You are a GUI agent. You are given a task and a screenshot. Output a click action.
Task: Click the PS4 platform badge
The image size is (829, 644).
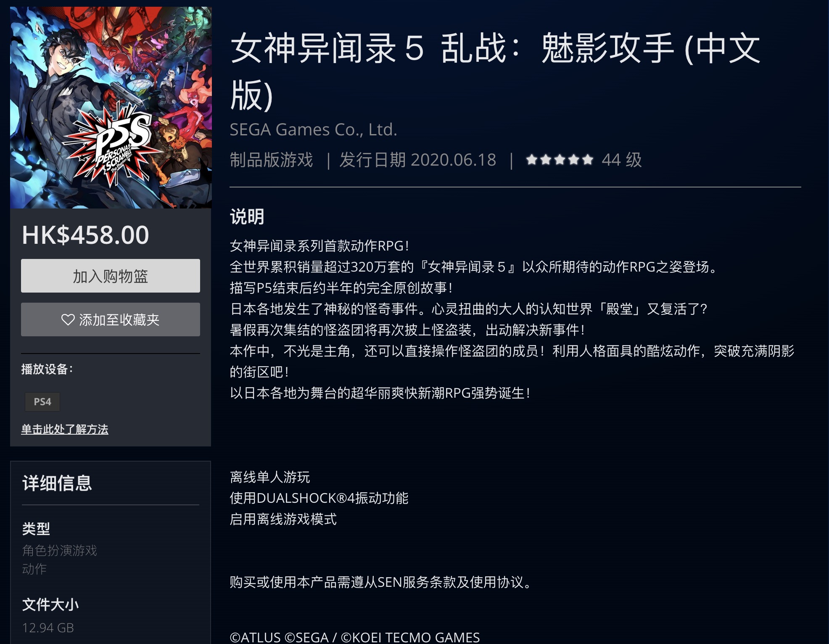coord(42,402)
